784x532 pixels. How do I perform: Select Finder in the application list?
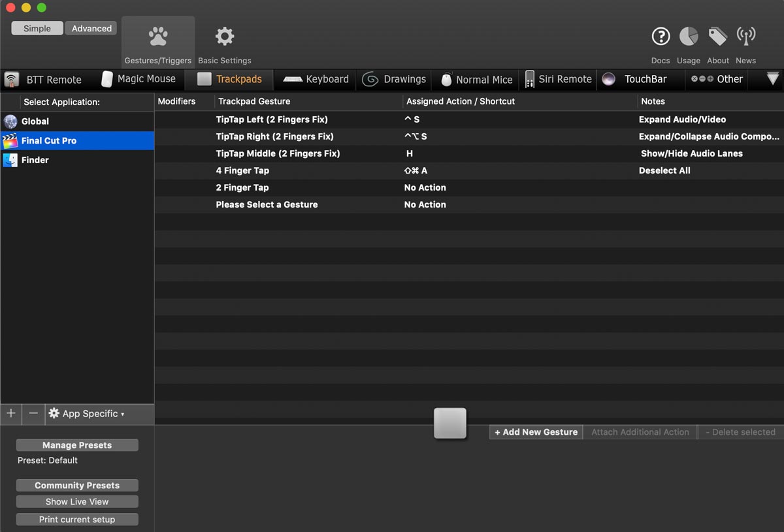pos(77,160)
